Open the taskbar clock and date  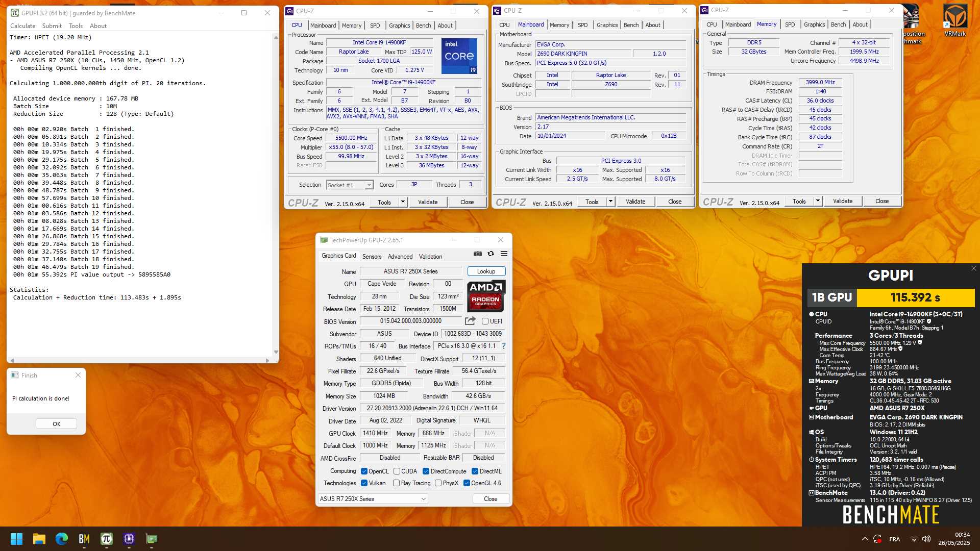pos(954,539)
